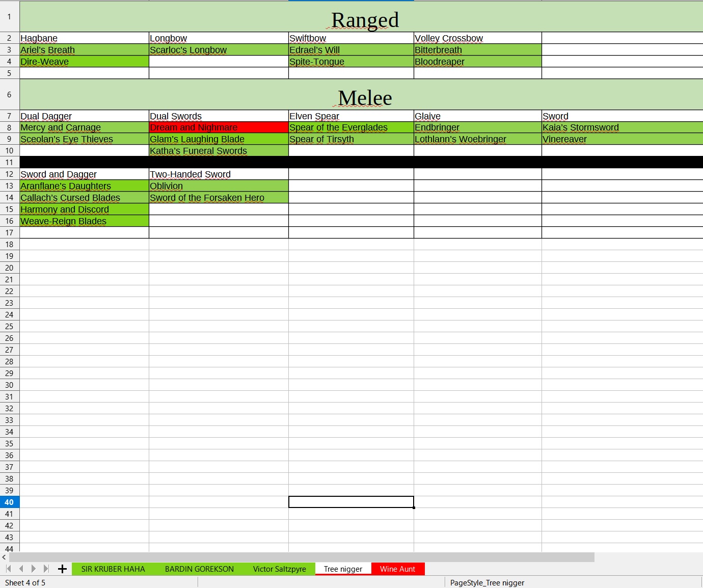Click the Dual Swords cell

219,116
